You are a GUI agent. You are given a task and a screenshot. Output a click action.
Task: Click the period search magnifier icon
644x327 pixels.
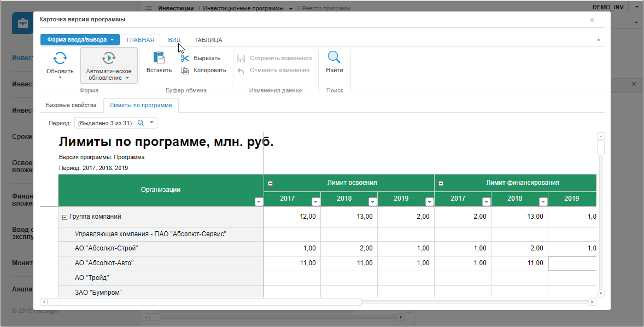(140, 123)
